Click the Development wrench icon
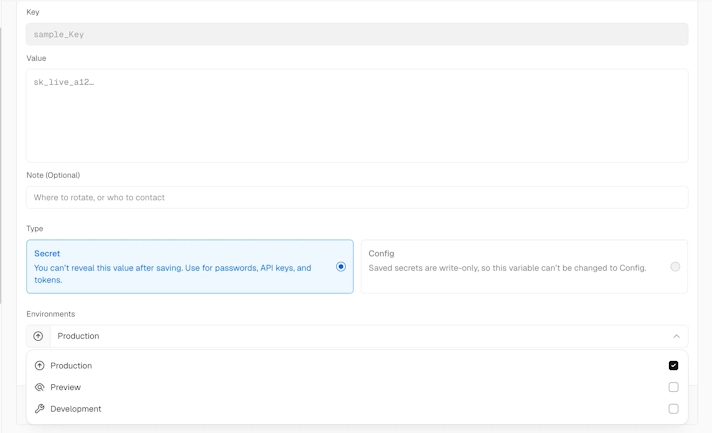This screenshot has height=433, width=712. coord(40,408)
